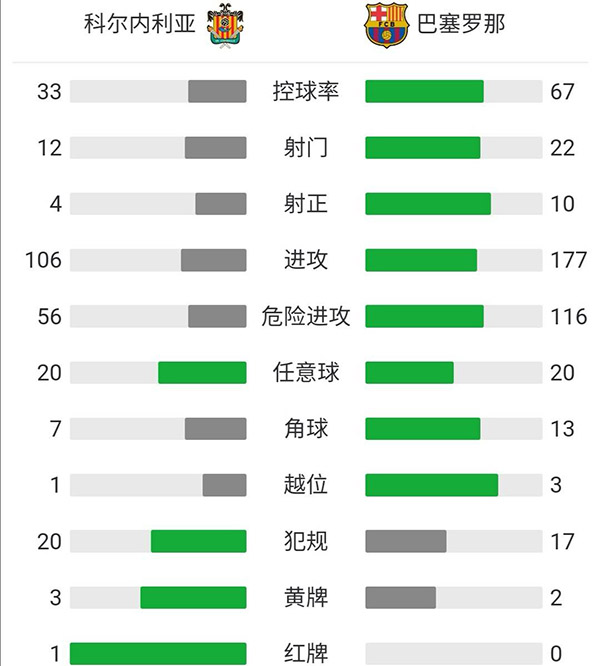600x666 pixels.
Task: Click the 进攻 attacks label
Action: pos(305,260)
